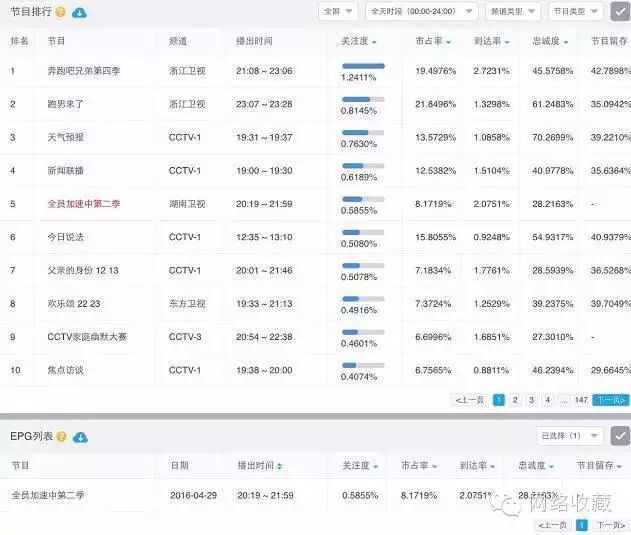
Task: Click 关注度 bar for 1.2411% row
Action: [x=363, y=66]
